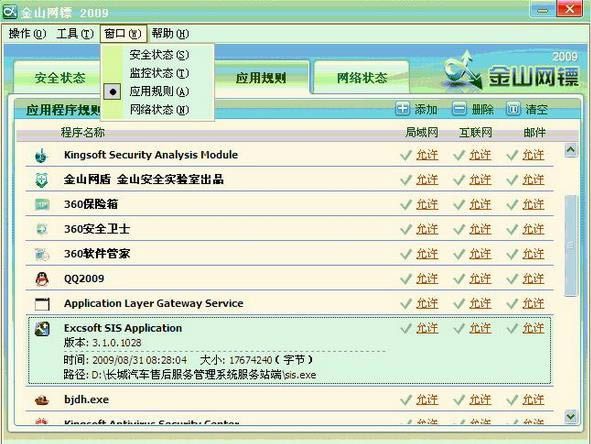Toggle 邮件 permission for Kingsoft Security Analysis Module
The image size is (591, 444).
533,155
